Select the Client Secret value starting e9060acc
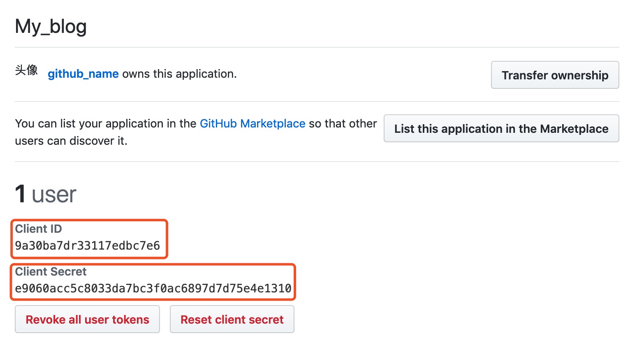The image size is (644, 352). click(153, 288)
